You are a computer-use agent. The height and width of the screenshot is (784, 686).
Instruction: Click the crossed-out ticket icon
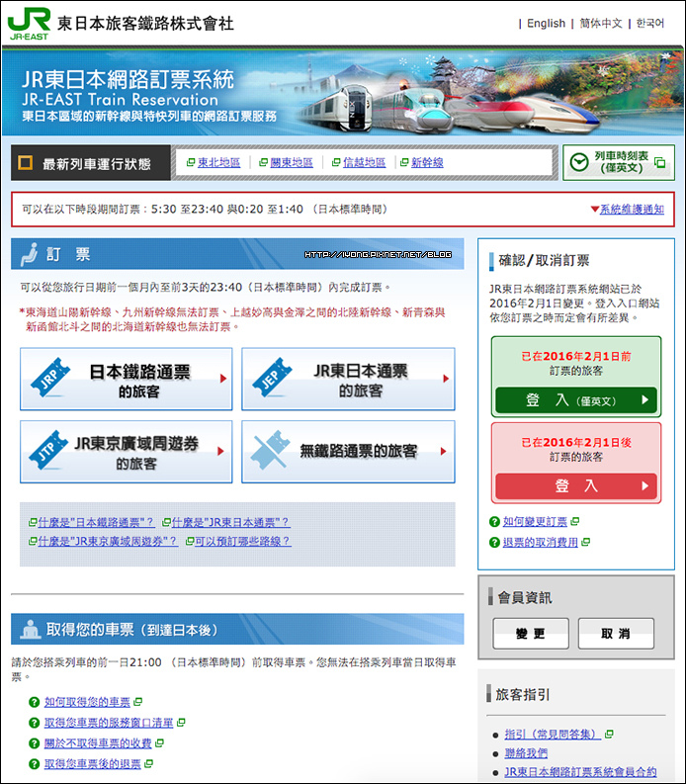click(270, 450)
